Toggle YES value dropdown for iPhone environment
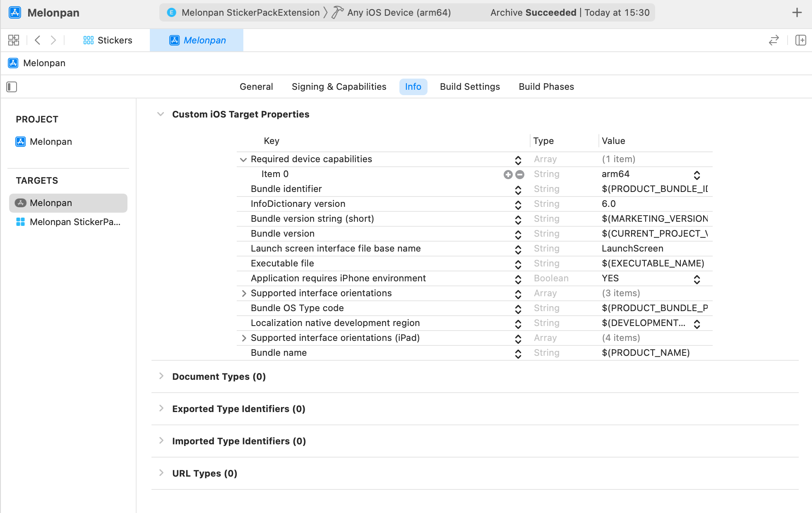 (697, 279)
